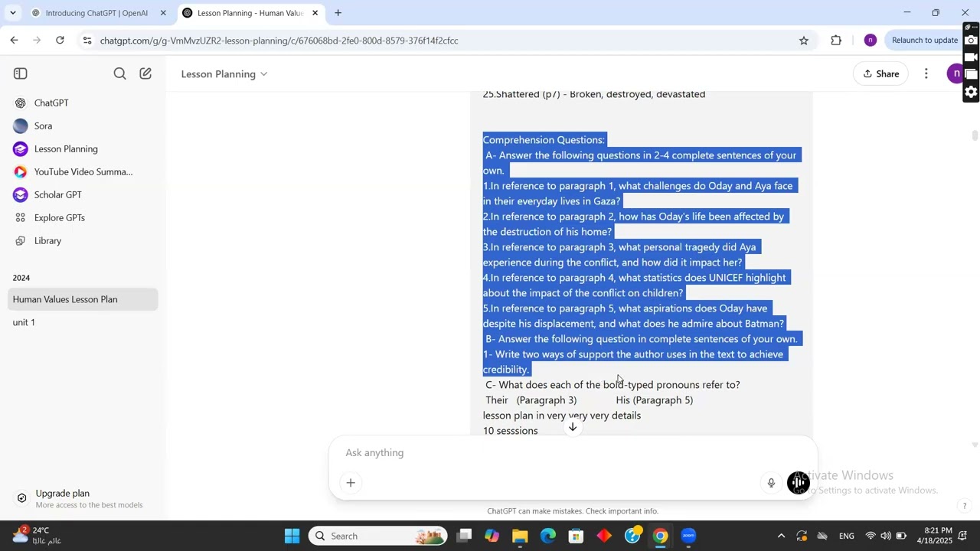The width and height of the screenshot is (980, 551).
Task: Open a new browser tab
Action: tap(338, 13)
